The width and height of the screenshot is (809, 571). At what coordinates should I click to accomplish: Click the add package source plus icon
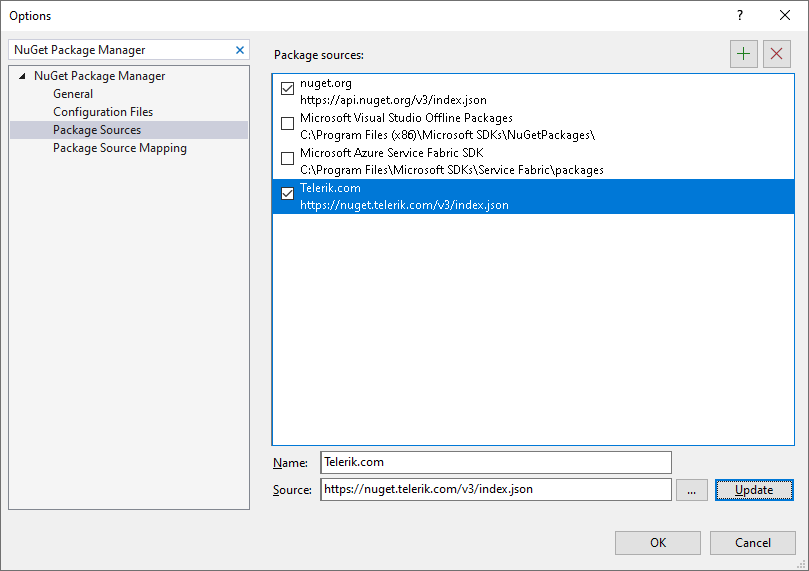click(743, 54)
